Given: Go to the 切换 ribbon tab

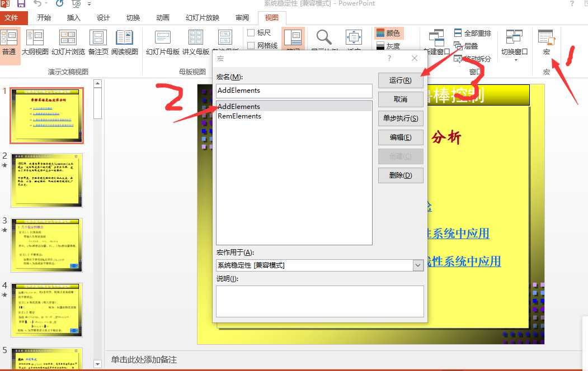Looking at the screenshot, I should 133,17.
